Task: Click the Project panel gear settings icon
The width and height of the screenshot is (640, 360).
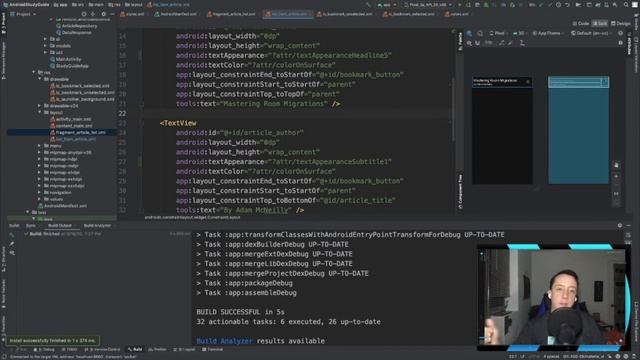Action: click(103, 14)
